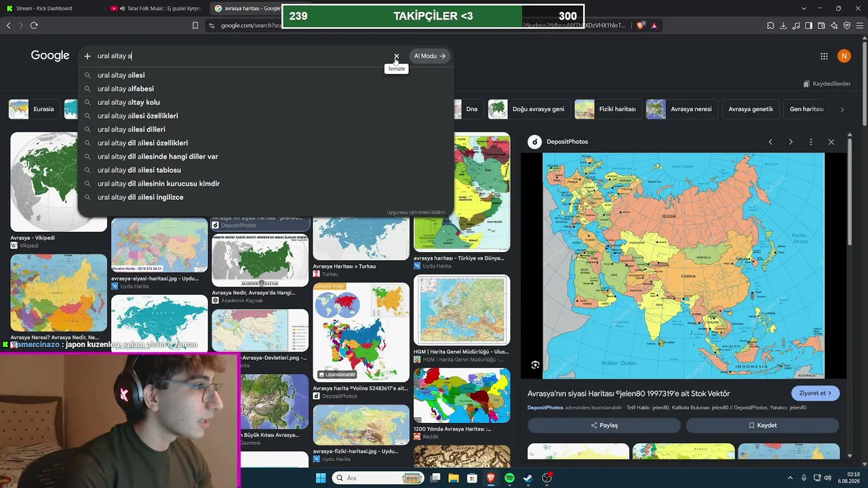Open the browser extensions puzzle icon

click(x=770, y=26)
